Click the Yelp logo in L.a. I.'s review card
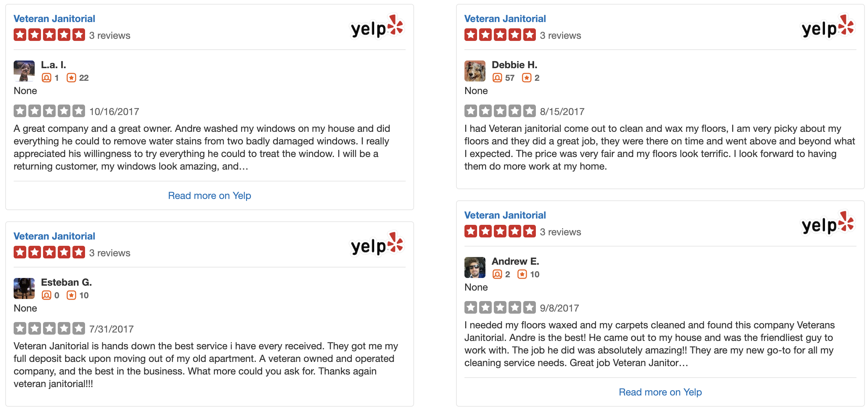The image size is (868, 414). tap(377, 27)
